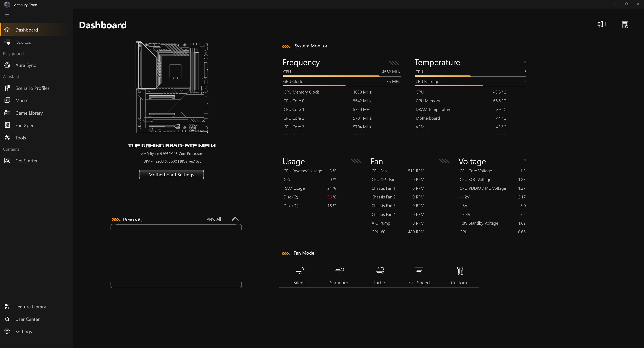Click the Disc (C:) 96 % value

(x=332, y=197)
